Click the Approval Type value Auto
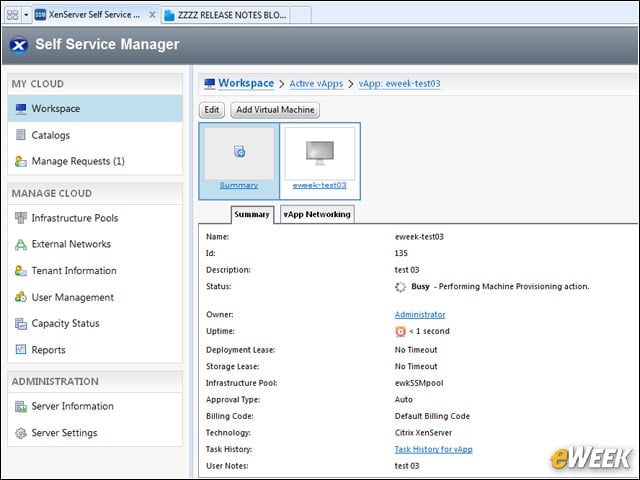The width and height of the screenshot is (640, 480). coord(404,400)
